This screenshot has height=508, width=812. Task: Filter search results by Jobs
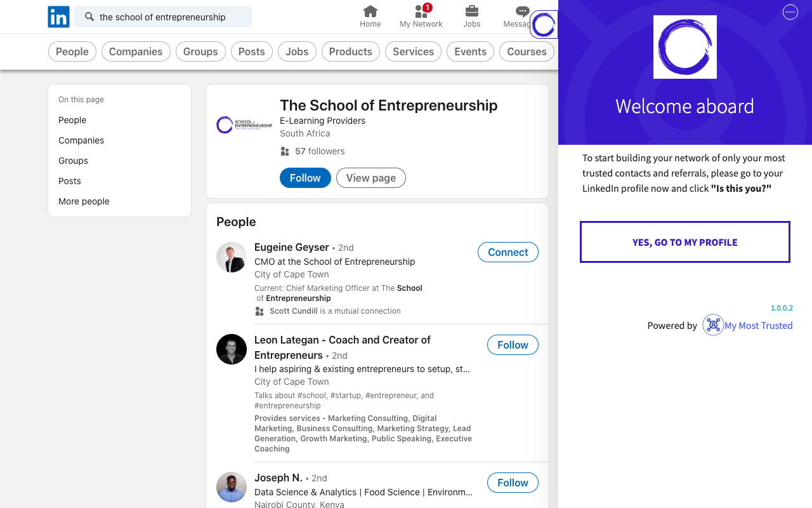297,51
